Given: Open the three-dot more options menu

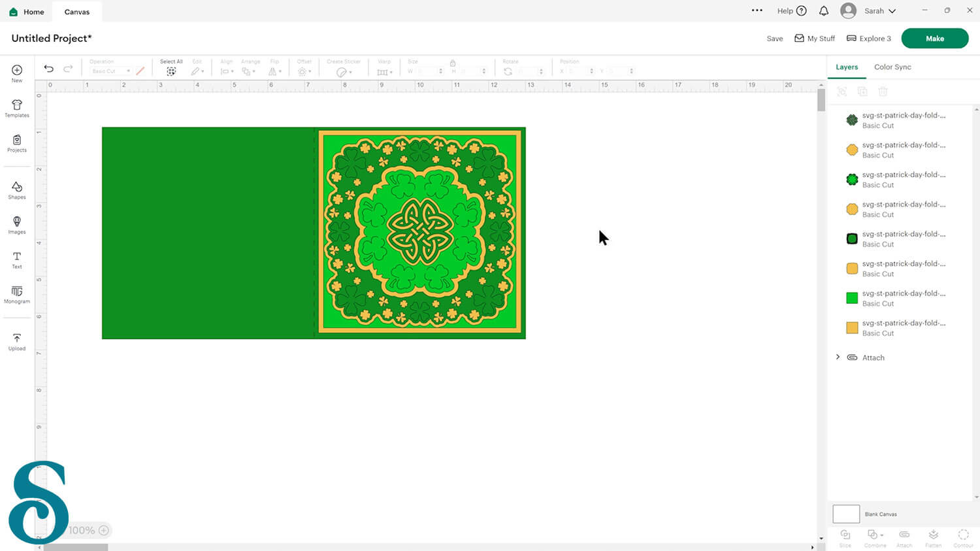Looking at the screenshot, I should tap(757, 10).
